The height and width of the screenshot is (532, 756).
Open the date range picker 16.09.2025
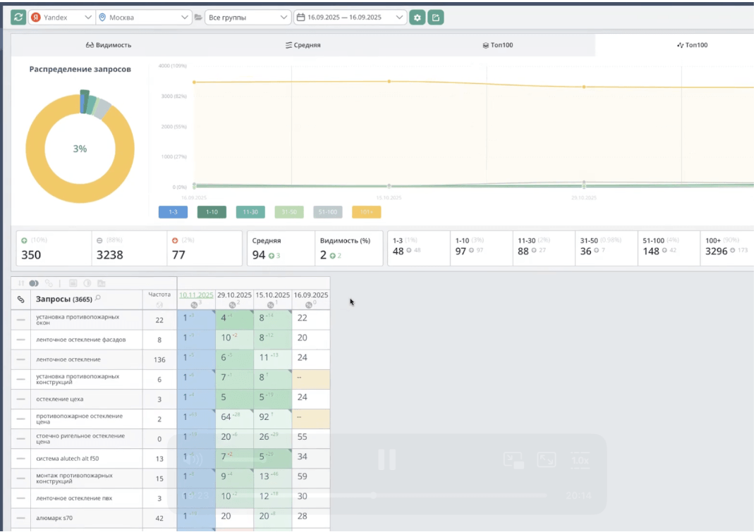pyautogui.click(x=350, y=17)
